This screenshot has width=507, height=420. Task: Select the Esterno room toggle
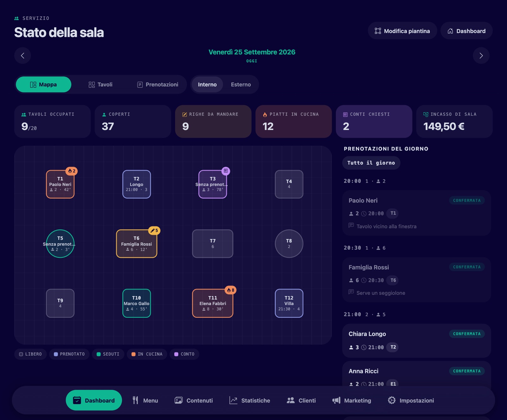[241, 84]
